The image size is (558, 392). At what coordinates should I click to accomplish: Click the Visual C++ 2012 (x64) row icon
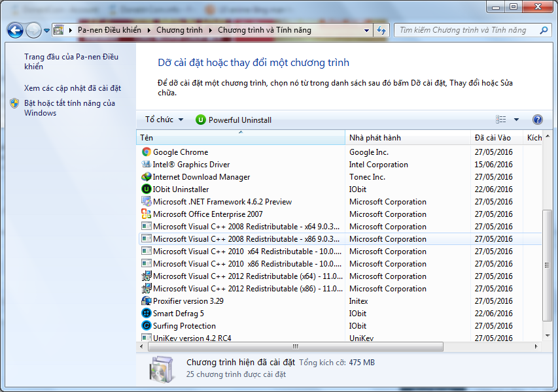pyautogui.click(x=147, y=276)
